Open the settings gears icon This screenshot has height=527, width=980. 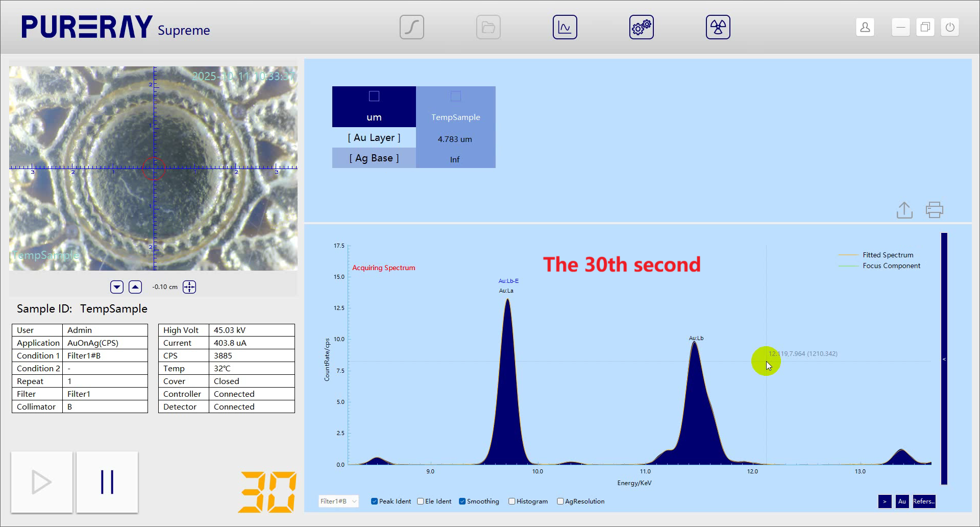[x=641, y=27]
